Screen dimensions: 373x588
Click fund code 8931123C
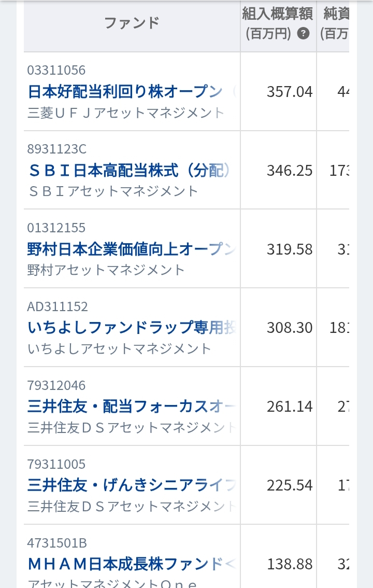(57, 149)
